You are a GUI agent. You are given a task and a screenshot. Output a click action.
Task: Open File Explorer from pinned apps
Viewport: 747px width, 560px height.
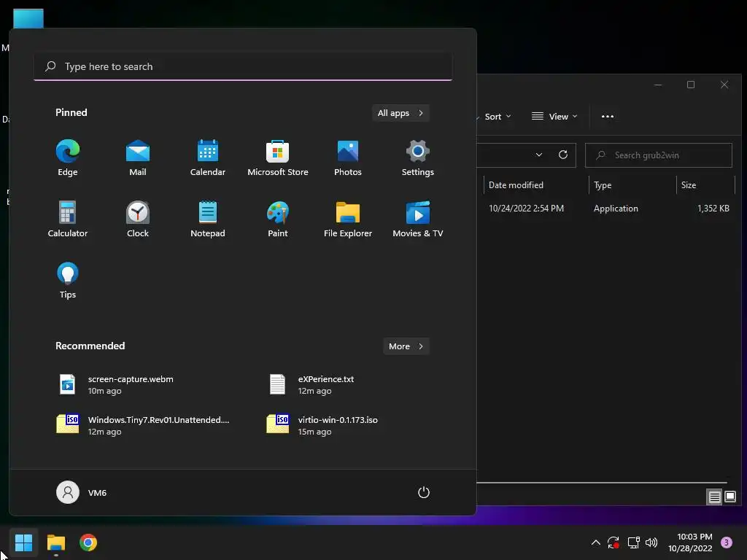348,219
